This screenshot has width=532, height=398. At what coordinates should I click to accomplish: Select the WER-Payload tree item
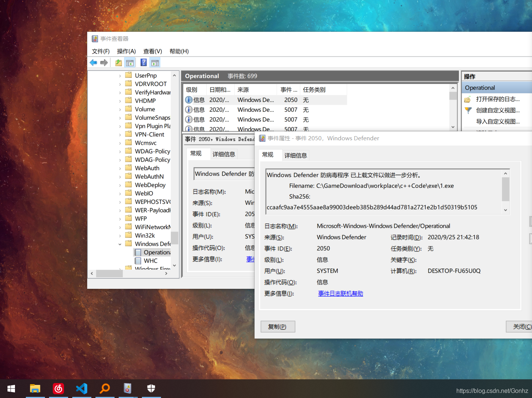click(152, 210)
